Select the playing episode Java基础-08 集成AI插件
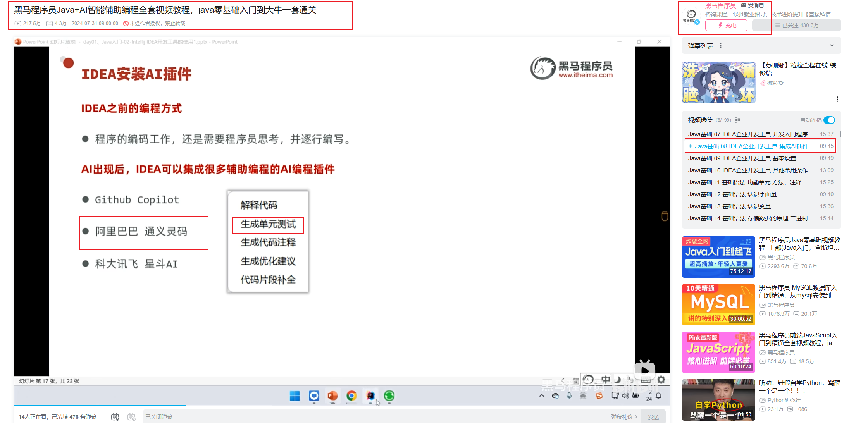The image size is (868, 423). [761, 146]
